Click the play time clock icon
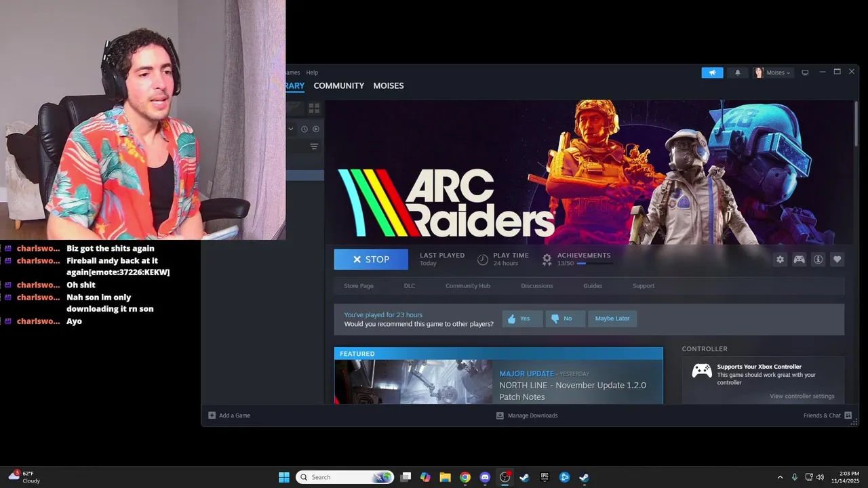The height and width of the screenshot is (488, 868). click(x=483, y=260)
